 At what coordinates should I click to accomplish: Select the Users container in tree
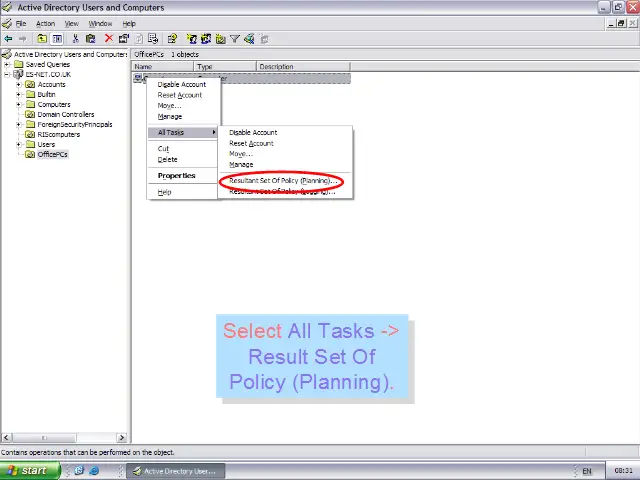[46, 144]
